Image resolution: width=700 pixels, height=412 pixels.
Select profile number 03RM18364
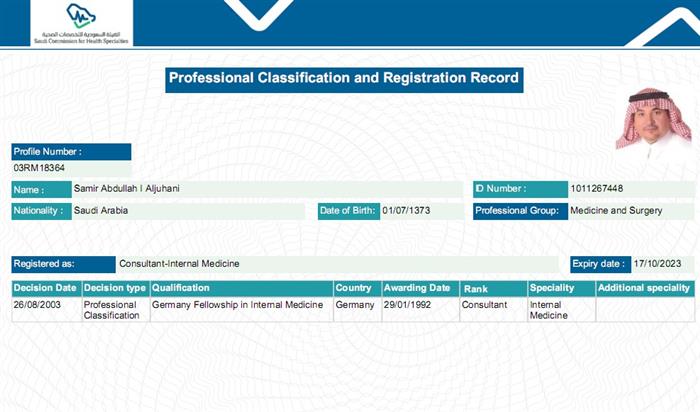click(x=39, y=168)
